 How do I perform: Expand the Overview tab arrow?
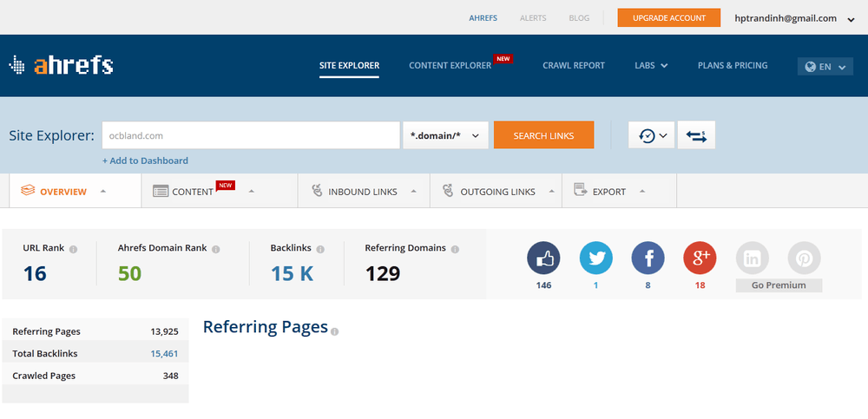tap(103, 191)
